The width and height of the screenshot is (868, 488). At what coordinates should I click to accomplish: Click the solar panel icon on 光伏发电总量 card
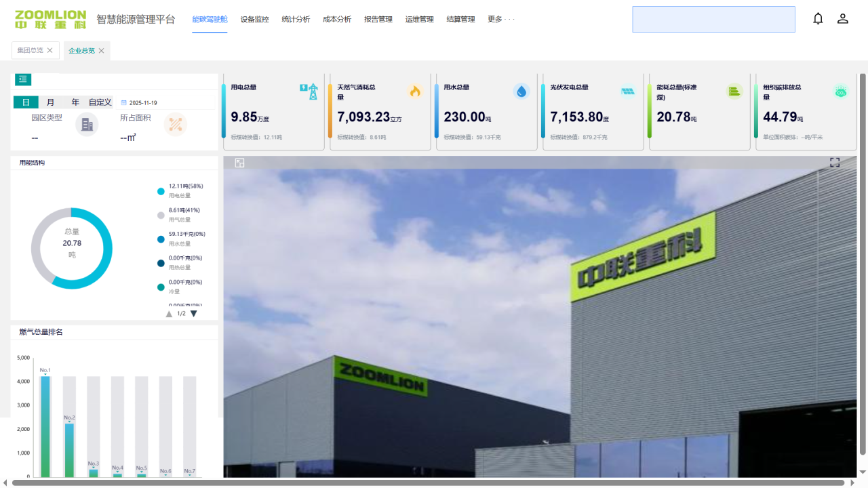click(628, 91)
